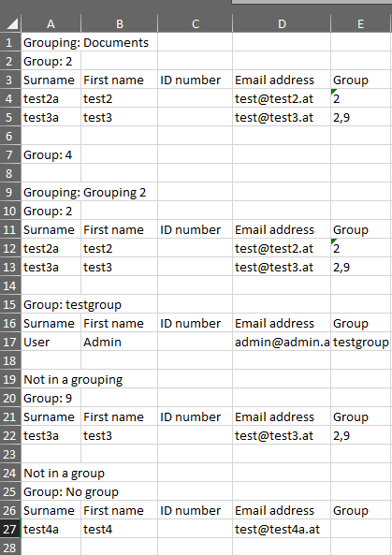Screen dimensions: 392x555
Task: Select column C header
Action: [195, 23]
